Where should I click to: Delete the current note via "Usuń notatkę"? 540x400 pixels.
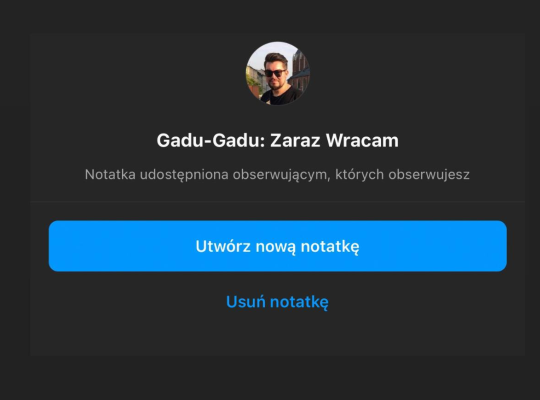tap(277, 302)
